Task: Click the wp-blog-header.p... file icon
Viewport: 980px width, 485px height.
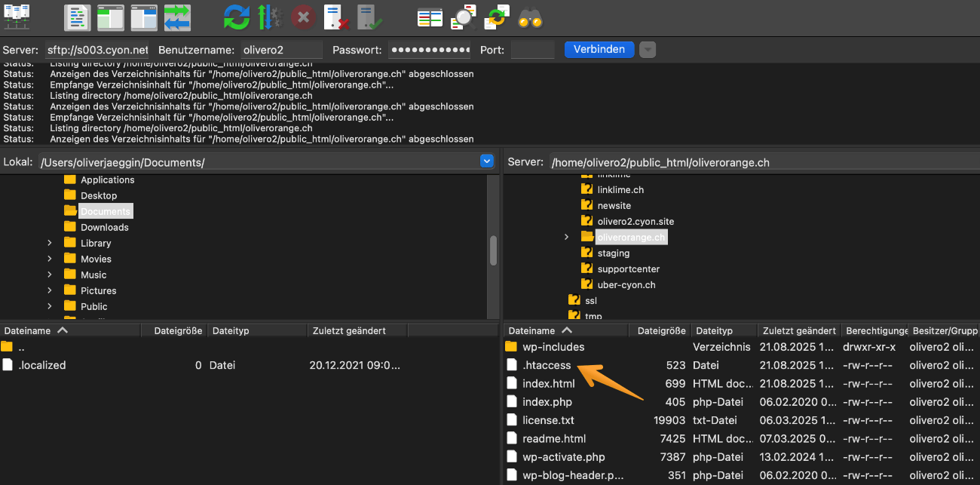Action: pos(511,475)
